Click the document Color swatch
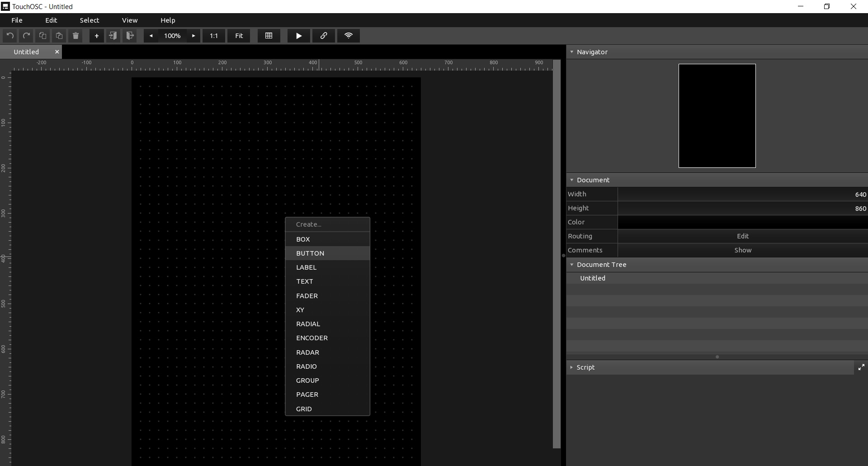The height and width of the screenshot is (466, 868). [x=743, y=222]
